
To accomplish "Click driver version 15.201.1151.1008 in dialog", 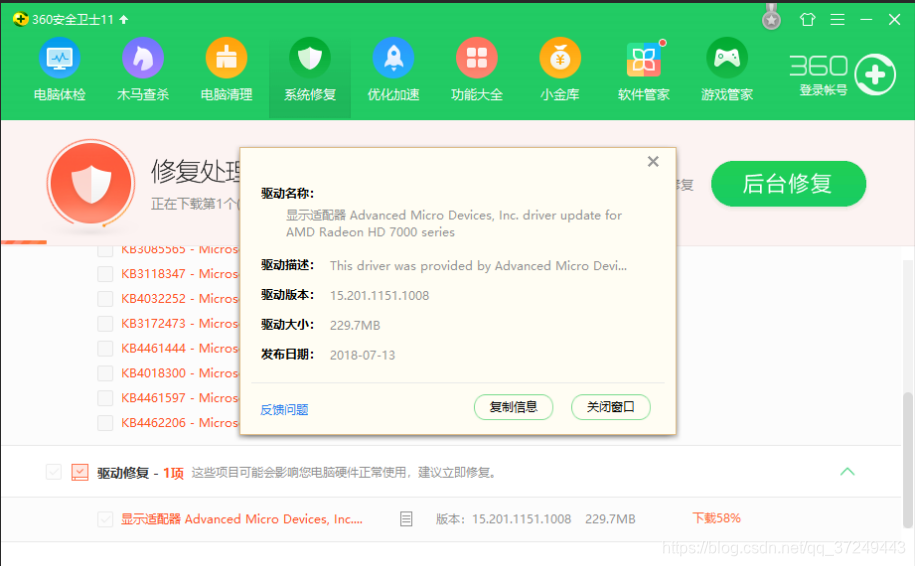I will tap(379, 296).
